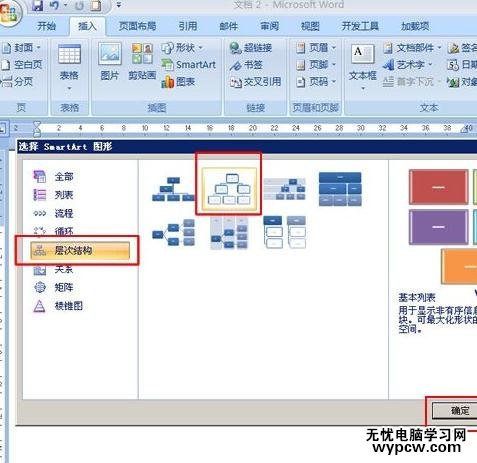Insert a page break with 分页

pos(17,82)
